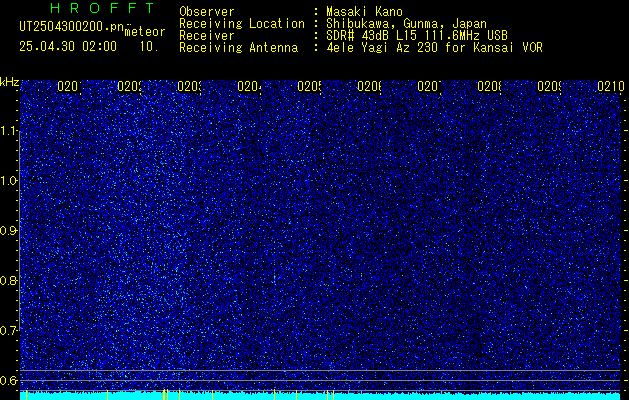Click the 0.7 frequency axis label
Screen dimensions: 629x400
(x=9, y=330)
